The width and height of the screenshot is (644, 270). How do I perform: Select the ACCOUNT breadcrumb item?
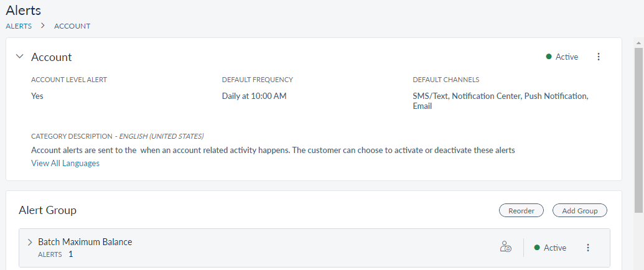pyautogui.click(x=72, y=26)
